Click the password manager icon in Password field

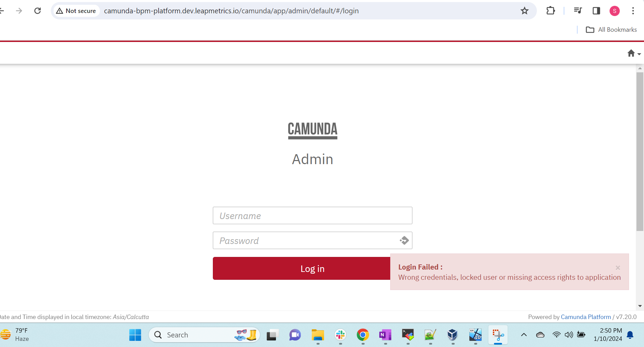404,241
